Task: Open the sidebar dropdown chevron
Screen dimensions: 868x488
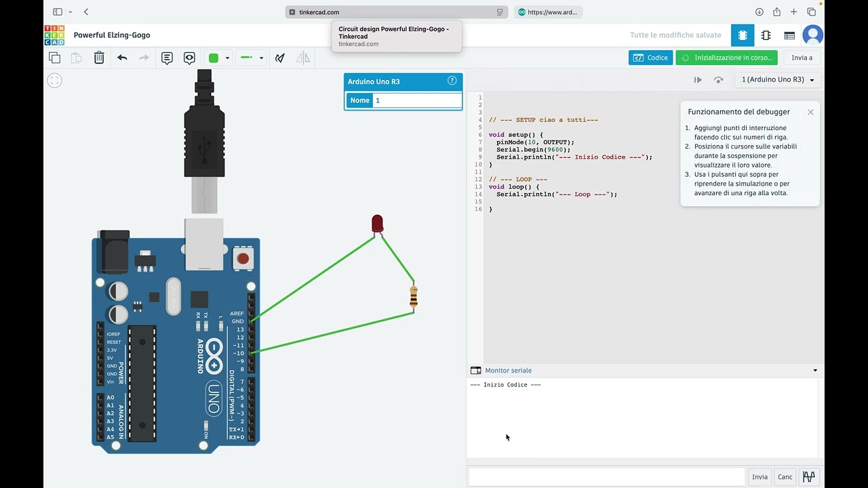Action: (71, 12)
